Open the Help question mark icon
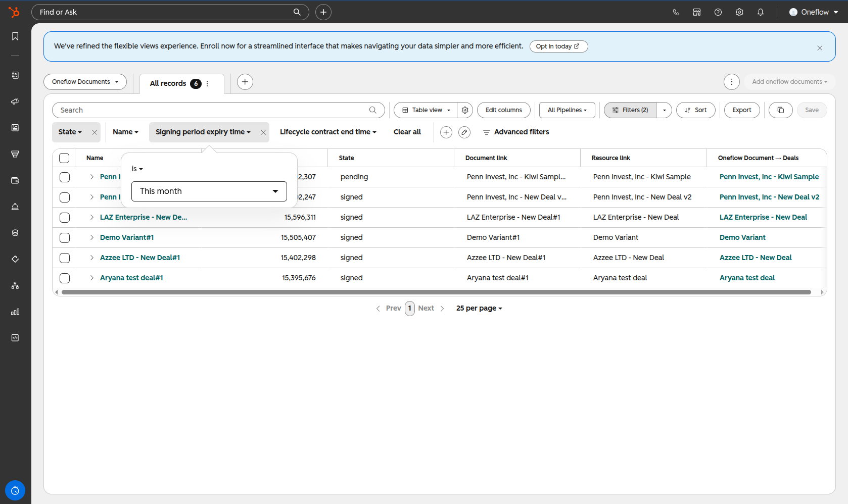This screenshot has width=848, height=504. coord(718,12)
